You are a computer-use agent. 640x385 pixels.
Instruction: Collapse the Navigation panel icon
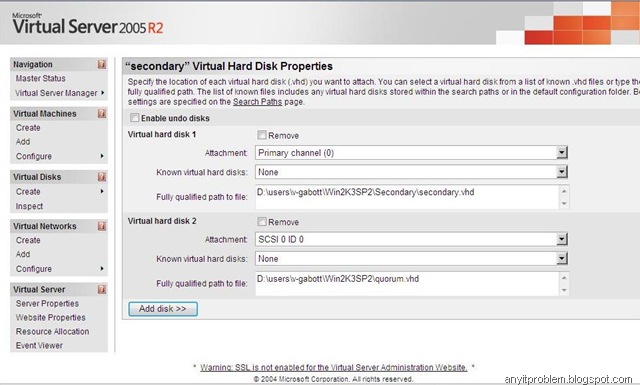(x=102, y=64)
